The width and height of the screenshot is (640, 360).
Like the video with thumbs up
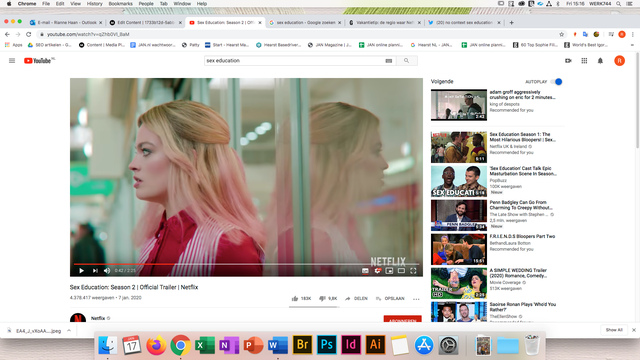(x=295, y=298)
